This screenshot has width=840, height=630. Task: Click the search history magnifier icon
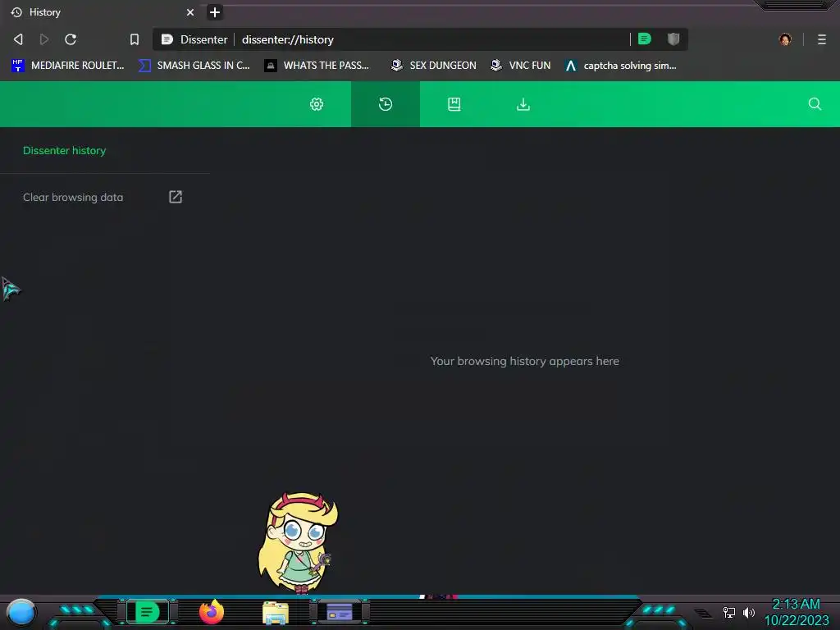click(x=815, y=104)
